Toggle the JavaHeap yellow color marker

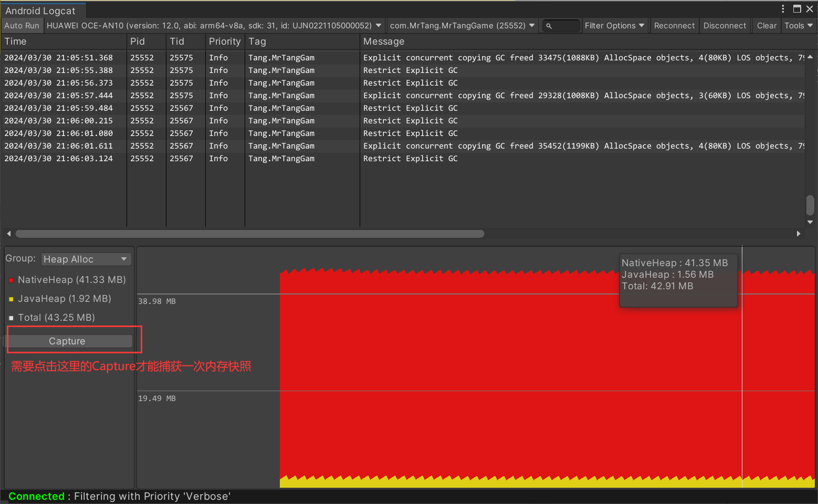click(x=11, y=299)
